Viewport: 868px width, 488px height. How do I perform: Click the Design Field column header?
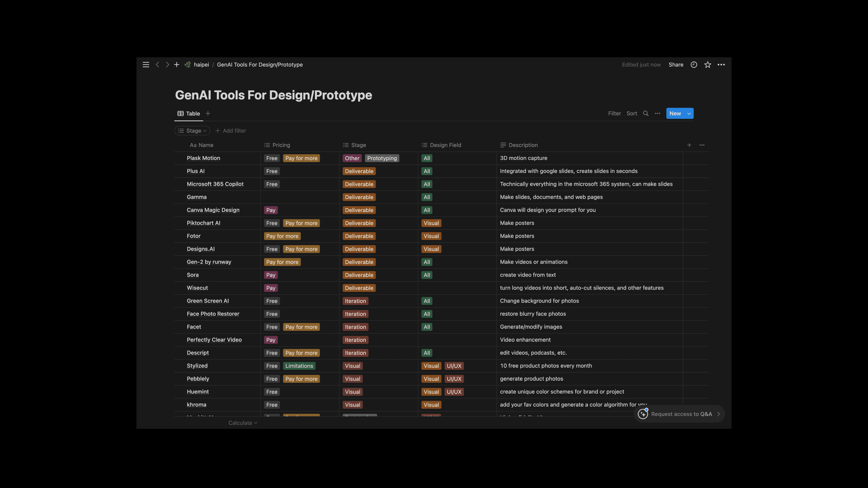click(441, 145)
